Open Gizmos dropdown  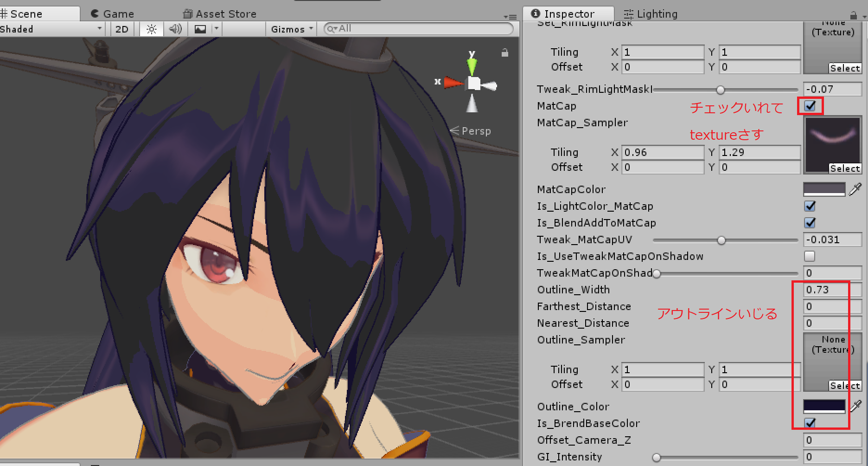(292, 29)
